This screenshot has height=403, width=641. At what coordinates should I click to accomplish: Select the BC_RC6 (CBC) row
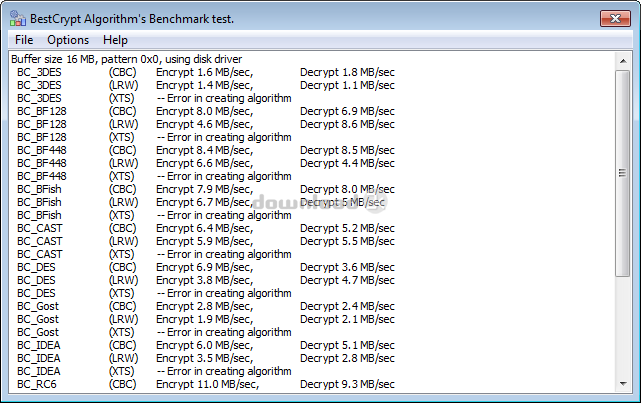[x=206, y=385]
